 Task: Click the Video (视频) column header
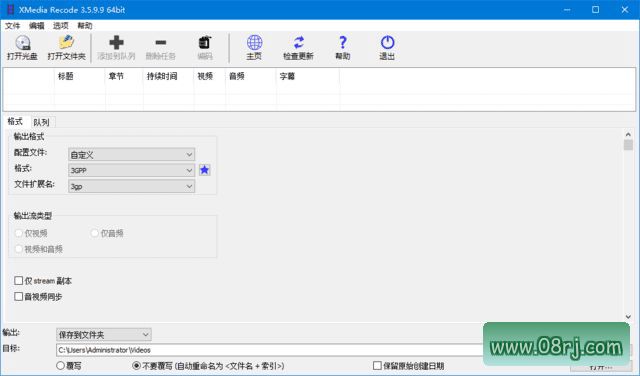pyautogui.click(x=209, y=76)
